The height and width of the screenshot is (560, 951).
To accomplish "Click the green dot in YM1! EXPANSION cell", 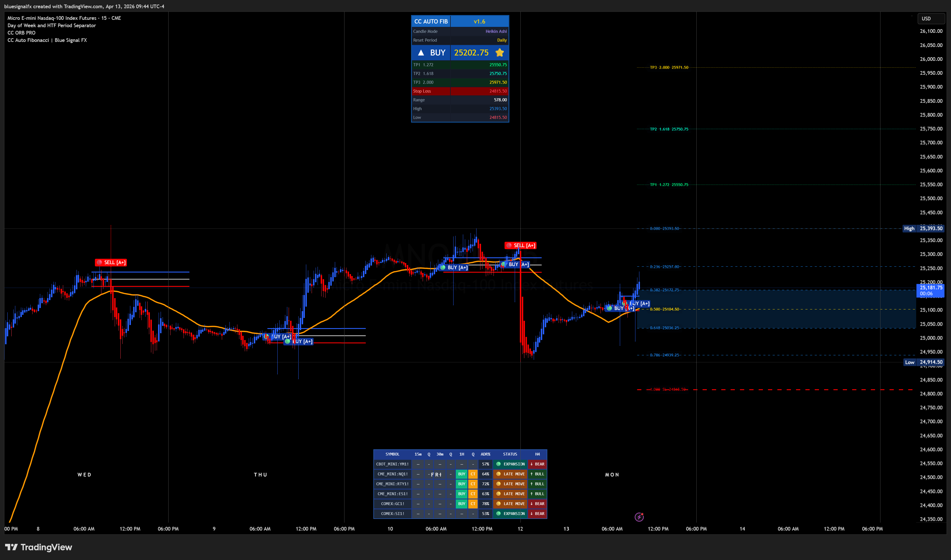I will point(498,464).
